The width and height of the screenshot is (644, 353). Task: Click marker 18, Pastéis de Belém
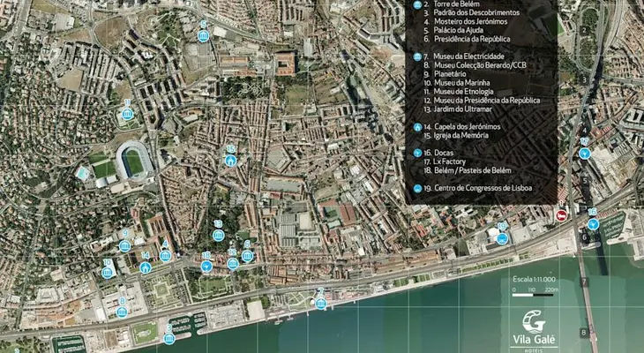(x=206, y=265)
